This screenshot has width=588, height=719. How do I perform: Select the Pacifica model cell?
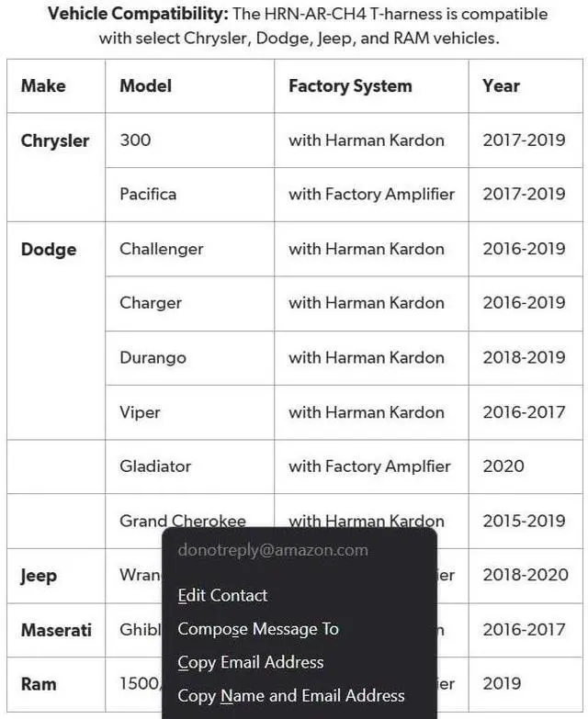[148, 194]
